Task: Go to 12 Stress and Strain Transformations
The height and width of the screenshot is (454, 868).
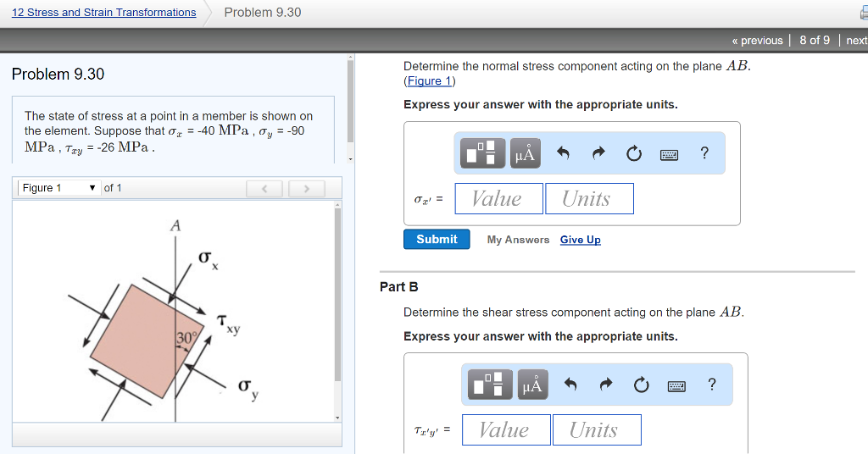Action: (x=103, y=12)
